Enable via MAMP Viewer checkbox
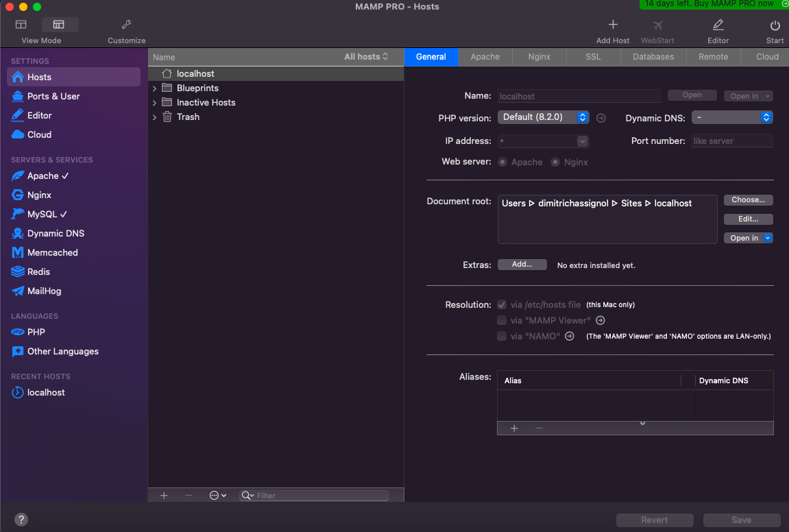Viewport: 789px width, 532px height. [x=502, y=320]
